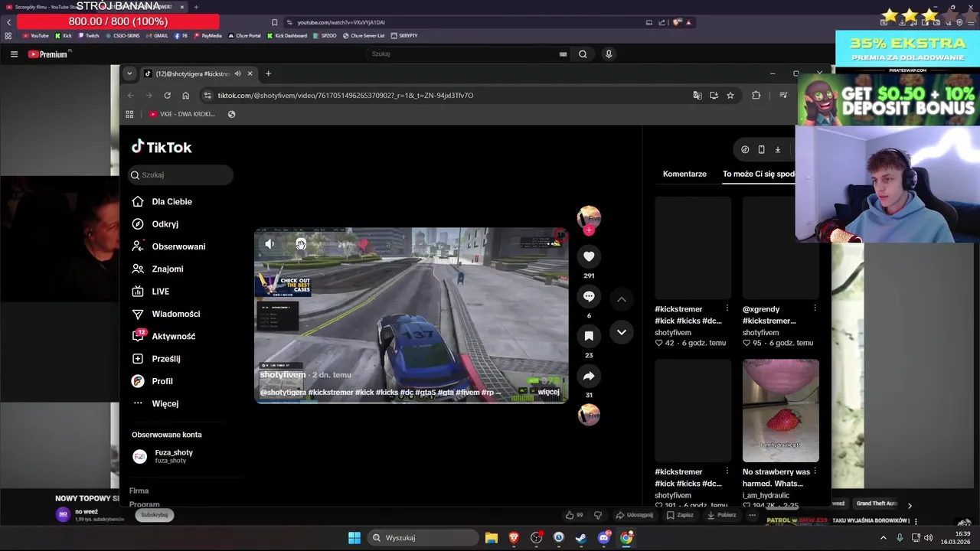
Task: Star-bookmark the TikTok page in address bar
Action: [730, 96]
